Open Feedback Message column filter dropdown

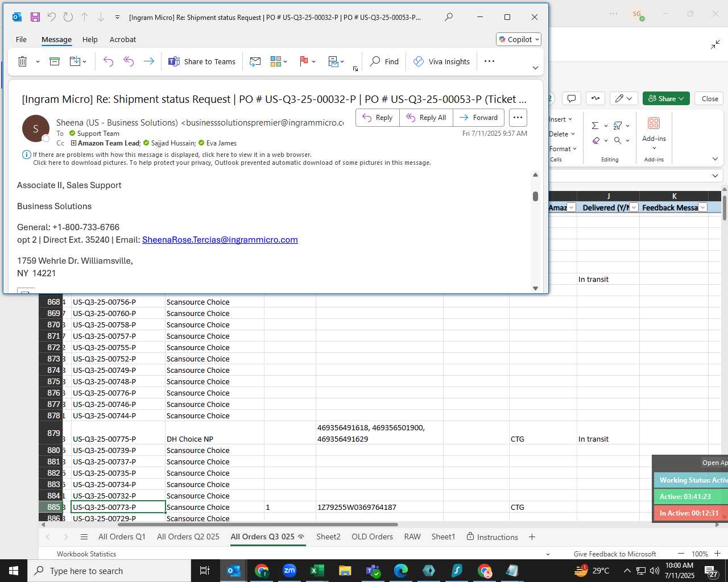tap(702, 207)
